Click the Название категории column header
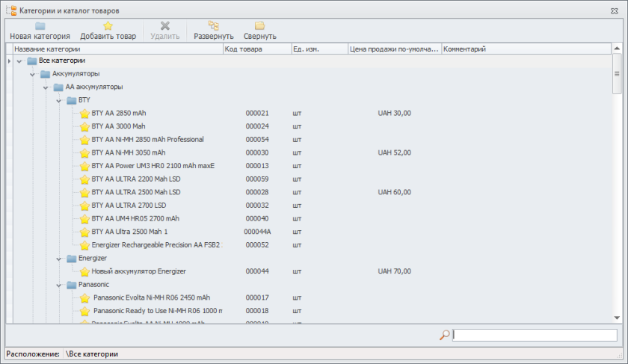Viewport: 628px width, 364px height. [x=112, y=49]
